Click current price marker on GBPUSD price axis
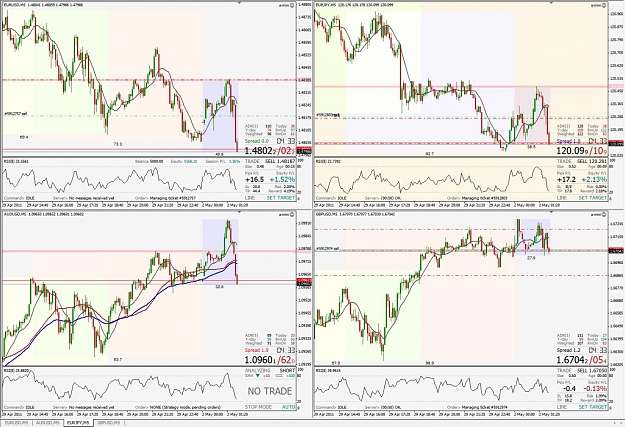 [x=617, y=250]
